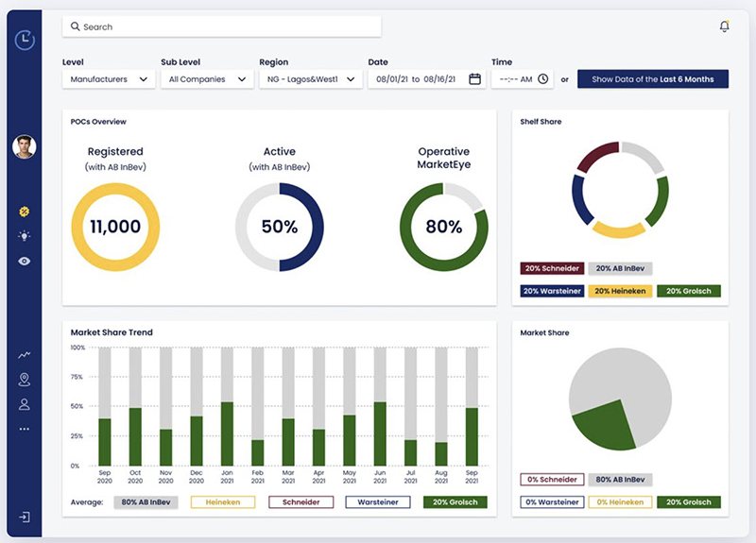The width and height of the screenshot is (756, 543).
Task: Click the Jan 2021 bar in trend chart
Action: coord(227,406)
